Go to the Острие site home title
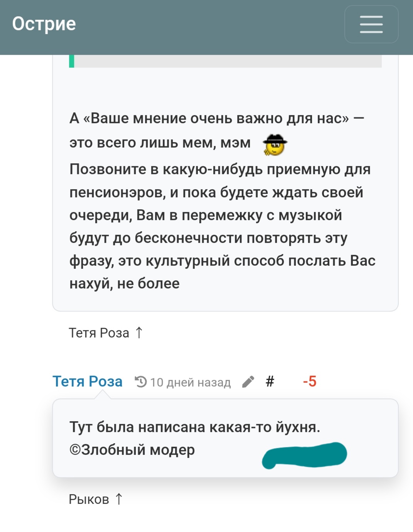 pyautogui.click(x=44, y=24)
